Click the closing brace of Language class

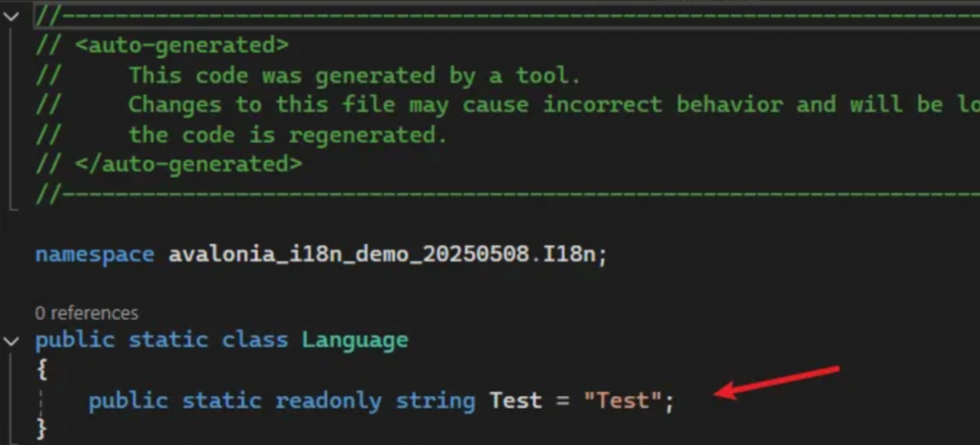[42, 428]
